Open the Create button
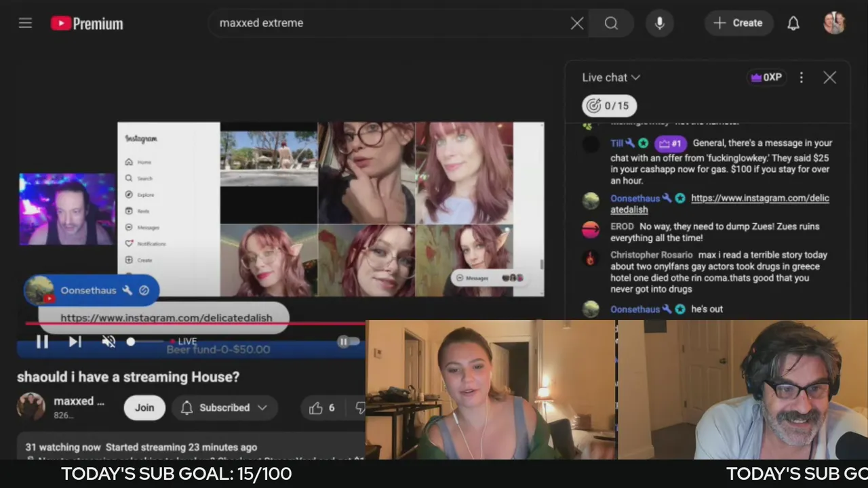This screenshot has height=488, width=868. click(738, 23)
